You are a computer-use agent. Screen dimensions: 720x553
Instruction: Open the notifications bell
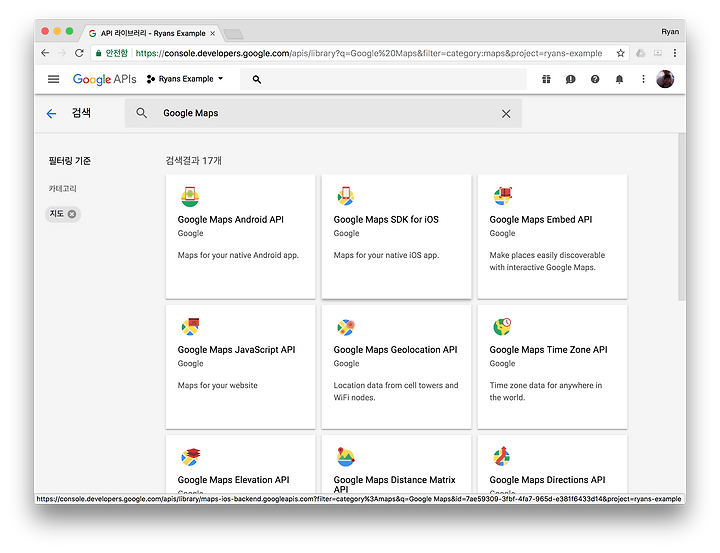(x=619, y=79)
